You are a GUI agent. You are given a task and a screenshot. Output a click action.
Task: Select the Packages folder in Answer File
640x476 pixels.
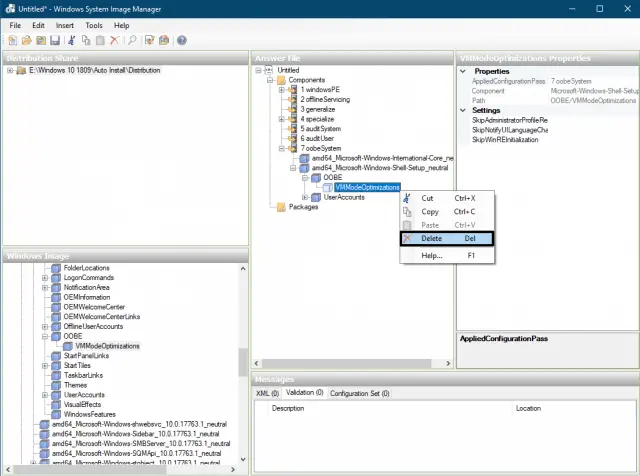(x=303, y=207)
